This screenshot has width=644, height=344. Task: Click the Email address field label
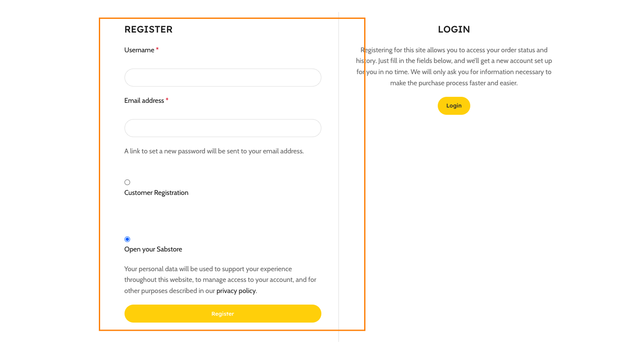144,101
